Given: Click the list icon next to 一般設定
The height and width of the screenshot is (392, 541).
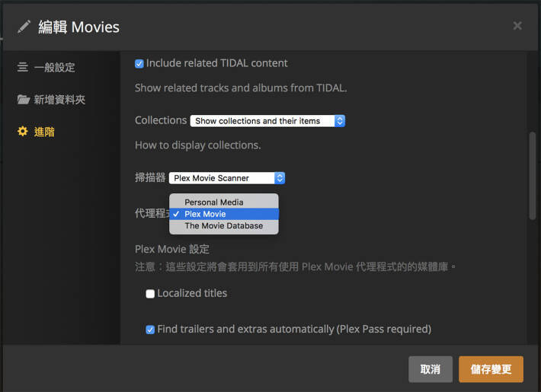Looking at the screenshot, I should click(22, 67).
